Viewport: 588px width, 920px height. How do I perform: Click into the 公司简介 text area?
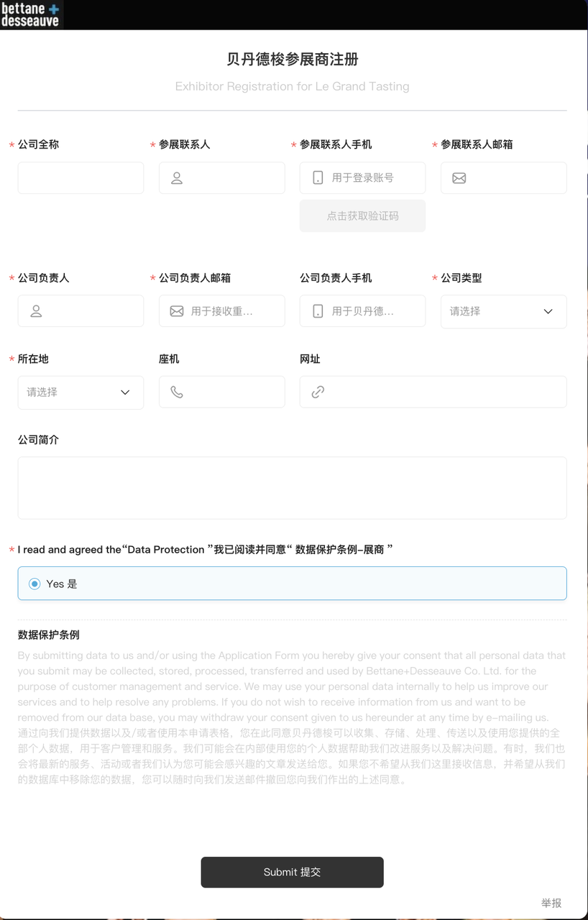point(292,487)
